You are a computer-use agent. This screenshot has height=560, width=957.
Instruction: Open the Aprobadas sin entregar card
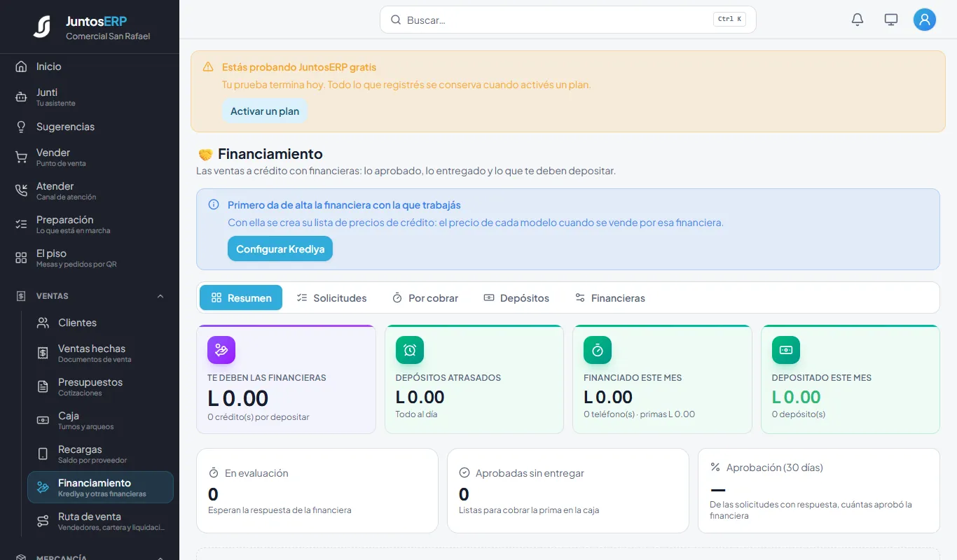pos(568,491)
